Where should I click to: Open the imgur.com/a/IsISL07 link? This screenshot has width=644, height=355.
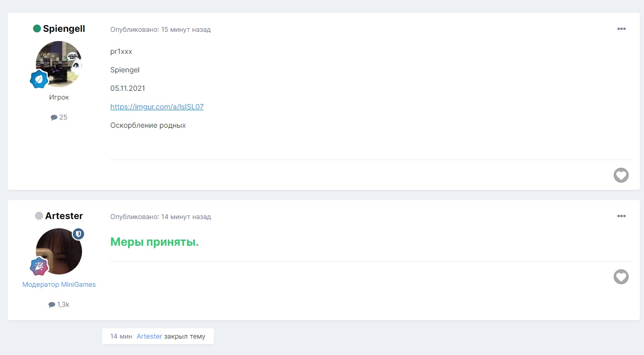pyautogui.click(x=157, y=107)
